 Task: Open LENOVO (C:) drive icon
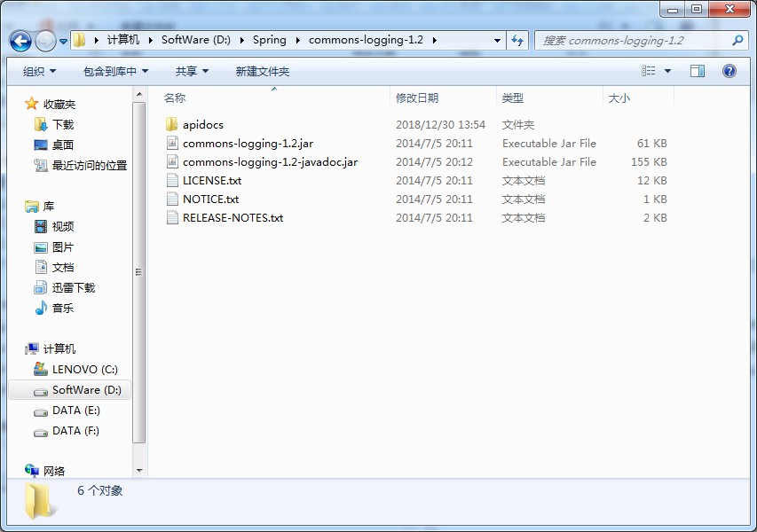(x=41, y=369)
